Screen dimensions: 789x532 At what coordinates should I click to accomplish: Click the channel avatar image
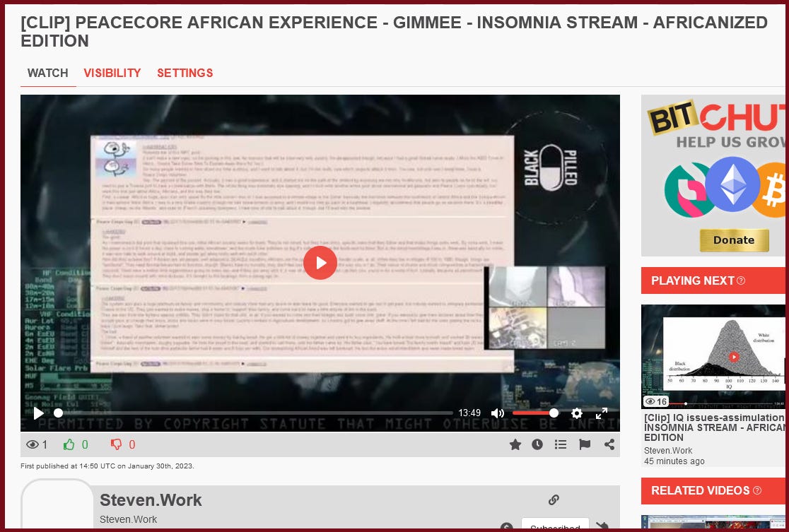coord(57,504)
